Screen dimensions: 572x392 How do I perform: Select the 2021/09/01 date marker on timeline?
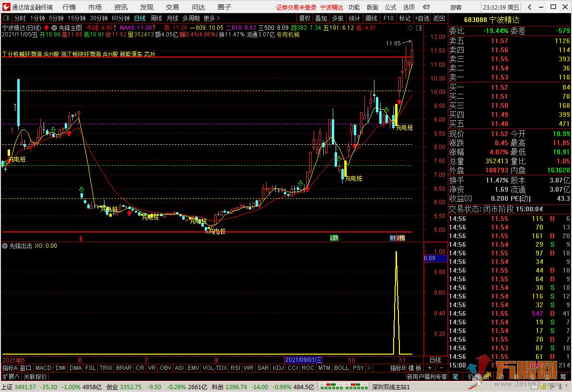304,359
